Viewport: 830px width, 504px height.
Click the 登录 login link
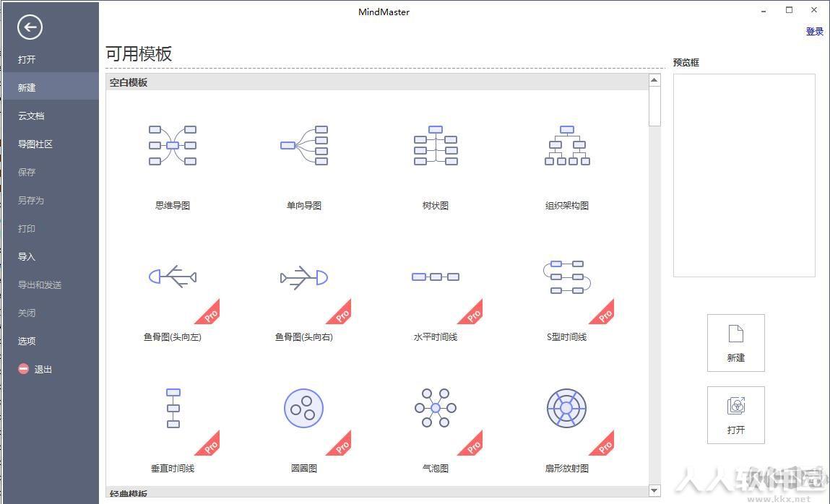(814, 31)
